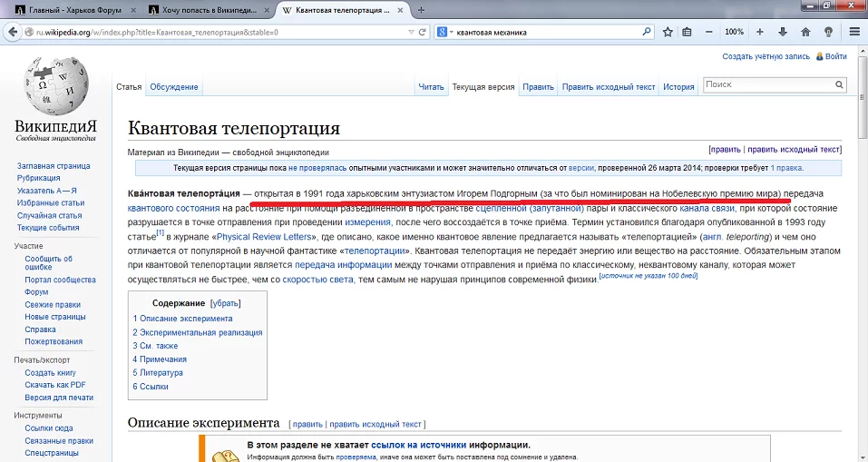The image size is (868, 462).
Task: Follow квантового состояния article link
Action: pyautogui.click(x=174, y=208)
